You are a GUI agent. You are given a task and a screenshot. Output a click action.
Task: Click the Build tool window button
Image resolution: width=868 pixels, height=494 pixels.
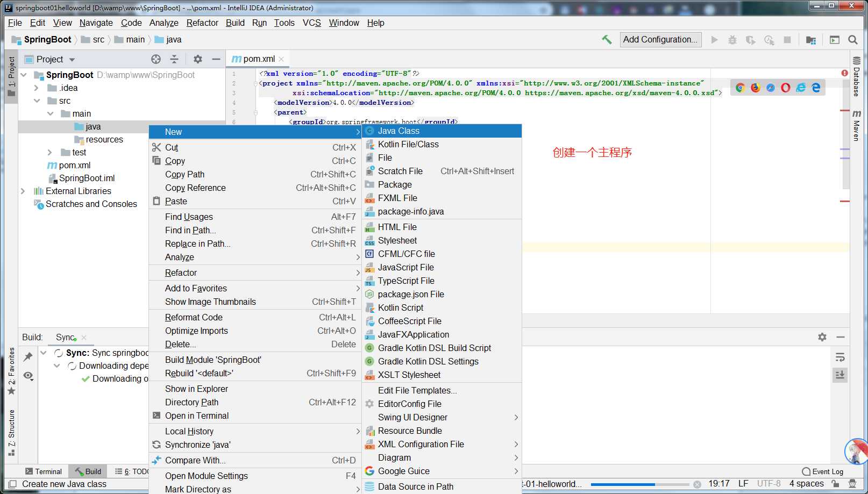pyautogui.click(x=88, y=471)
